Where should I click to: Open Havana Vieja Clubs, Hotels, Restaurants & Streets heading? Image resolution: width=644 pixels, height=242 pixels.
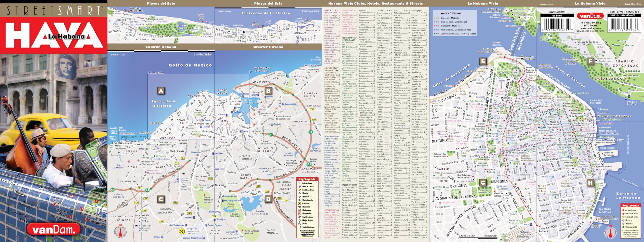click(x=376, y=4)
